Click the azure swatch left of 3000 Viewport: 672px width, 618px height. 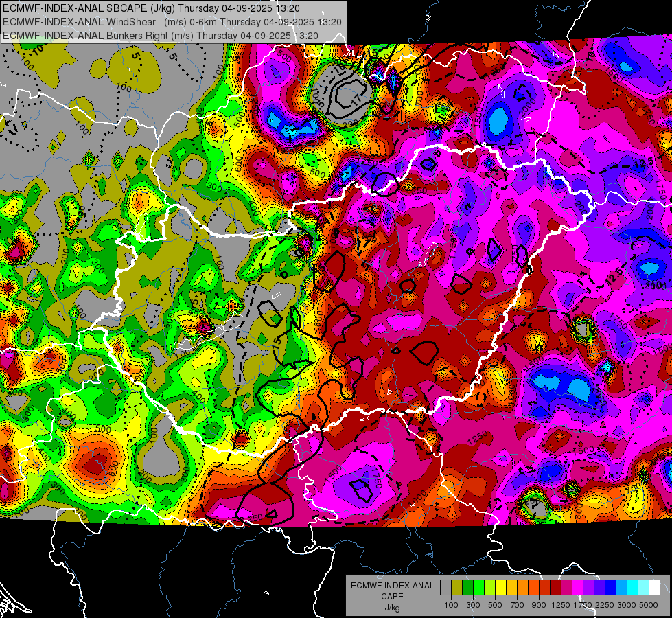point(621,588)
